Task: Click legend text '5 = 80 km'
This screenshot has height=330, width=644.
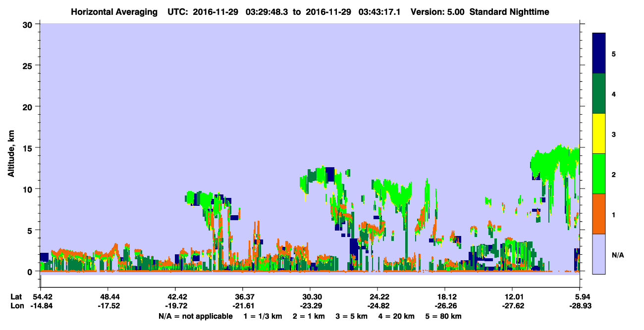Action: pyautogui.click(x=443, y=316)
